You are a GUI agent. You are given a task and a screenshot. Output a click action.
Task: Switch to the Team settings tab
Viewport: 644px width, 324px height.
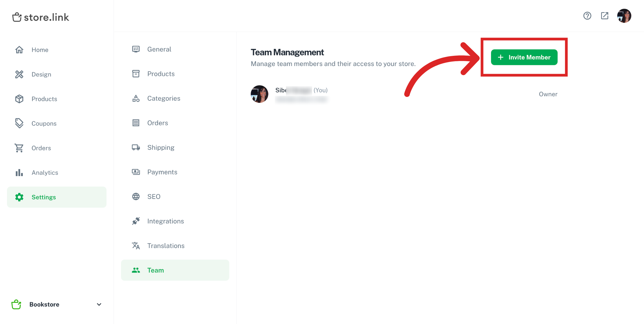click(x=156, y=270)
